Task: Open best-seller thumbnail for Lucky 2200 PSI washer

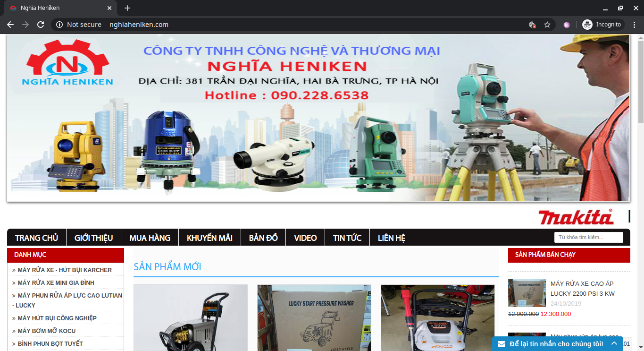Action: (527, 293)
